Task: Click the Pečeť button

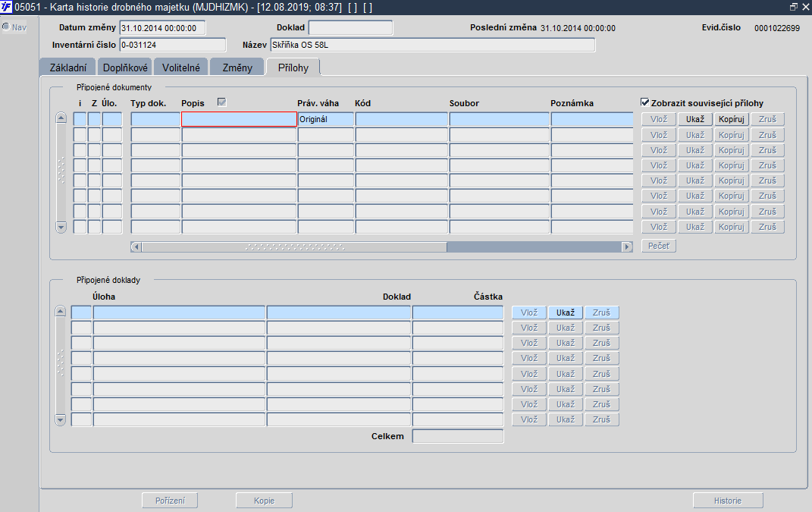Action: tap(659, 246)
